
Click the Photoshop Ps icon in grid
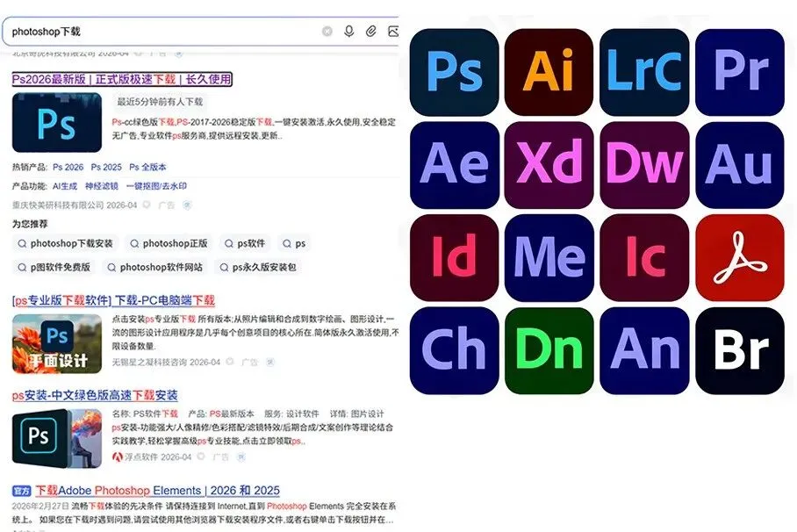[455, 72]
